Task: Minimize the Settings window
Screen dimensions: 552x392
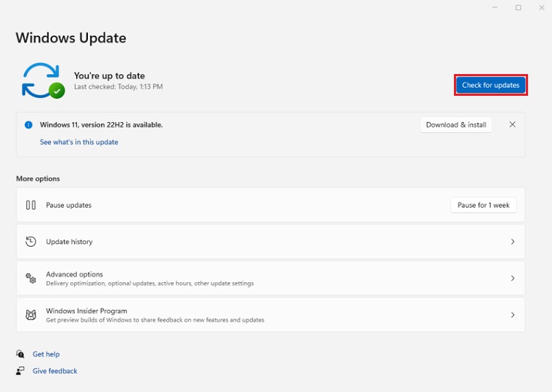Action: 495,7
